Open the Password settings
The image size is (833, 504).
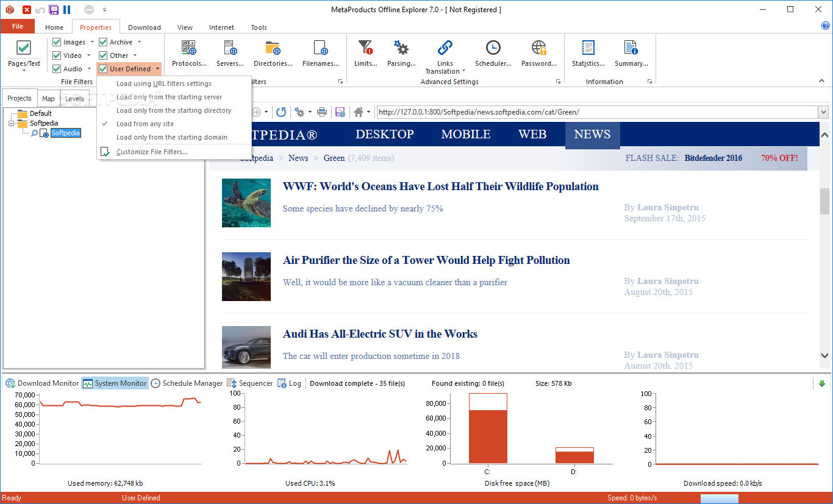538,53
